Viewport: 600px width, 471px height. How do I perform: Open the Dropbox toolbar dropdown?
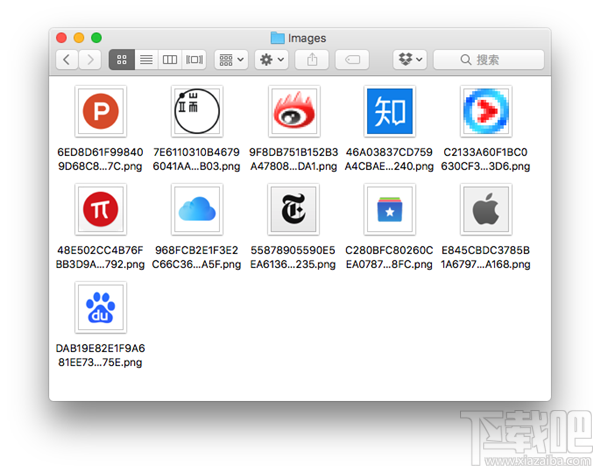coord(410,60)
